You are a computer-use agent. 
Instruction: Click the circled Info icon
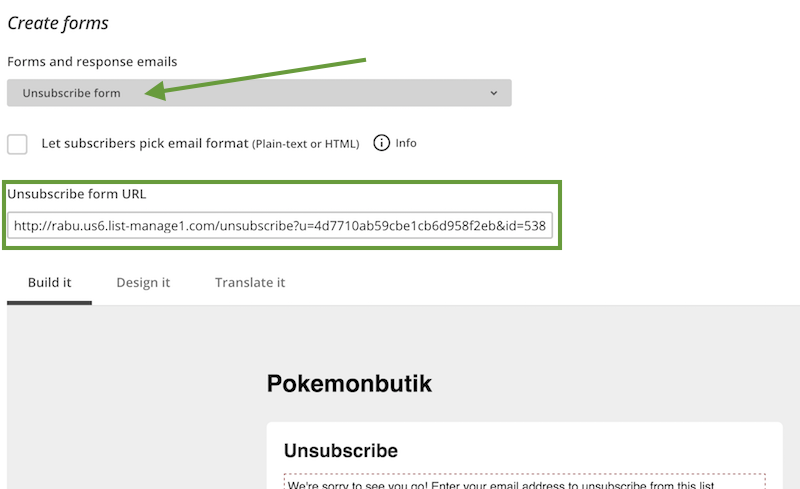(381, 143)
